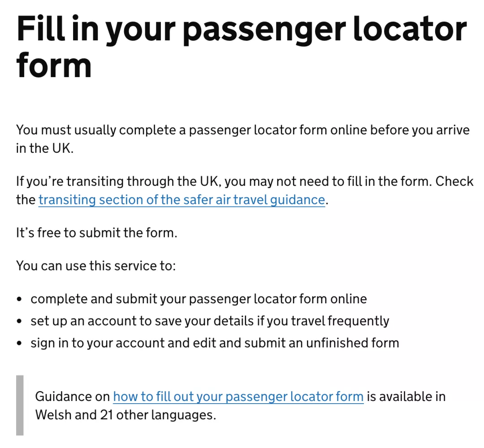The image size is (484, 448).
Task: Click the bullet dot before 'complete and submit'
Action: (x=19, y=299)
